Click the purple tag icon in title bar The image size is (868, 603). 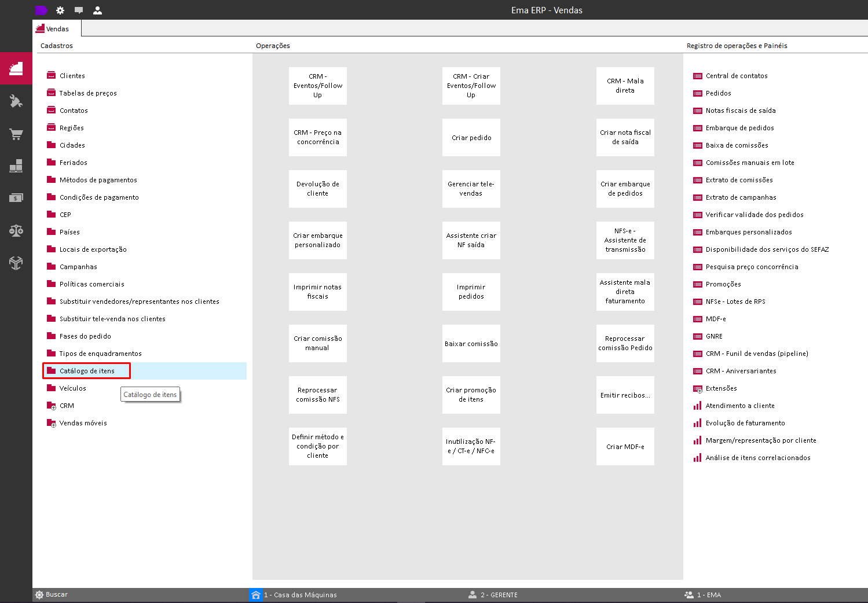[x=42, y=10]
